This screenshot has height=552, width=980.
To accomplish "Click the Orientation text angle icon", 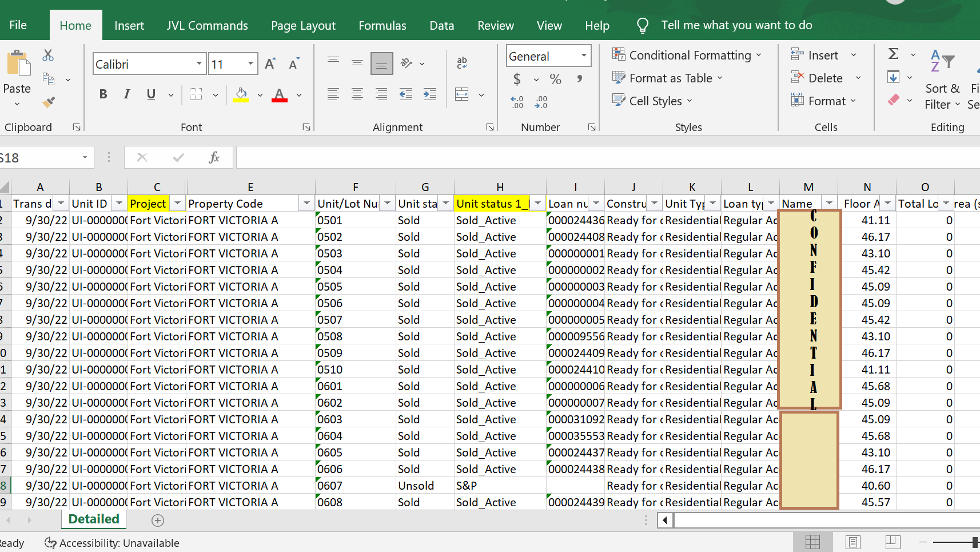I will [x=407, y=63].
